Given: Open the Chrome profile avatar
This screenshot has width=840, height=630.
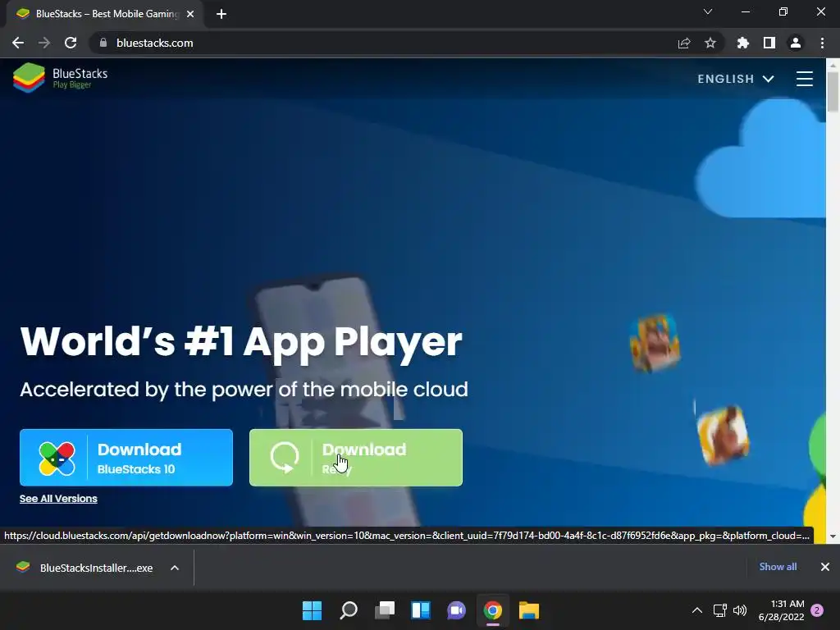Looking at the screenshot, I should tap(796, 43).
